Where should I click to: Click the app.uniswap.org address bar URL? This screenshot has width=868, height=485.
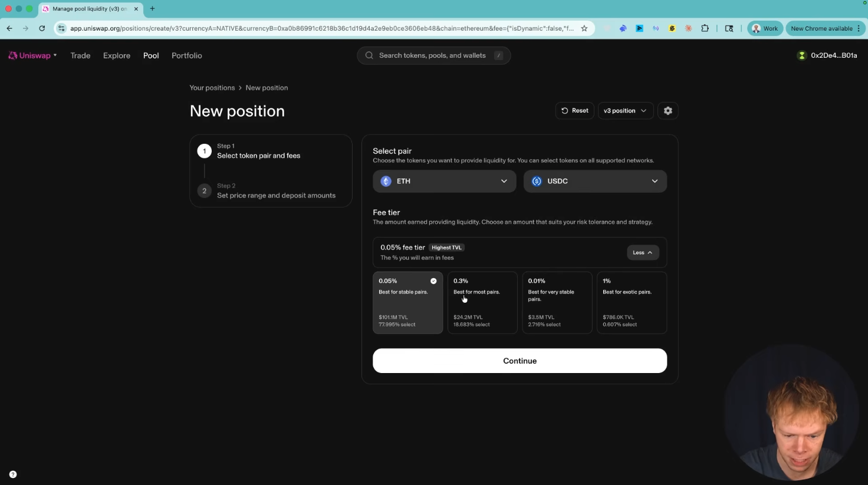(322, 28)
